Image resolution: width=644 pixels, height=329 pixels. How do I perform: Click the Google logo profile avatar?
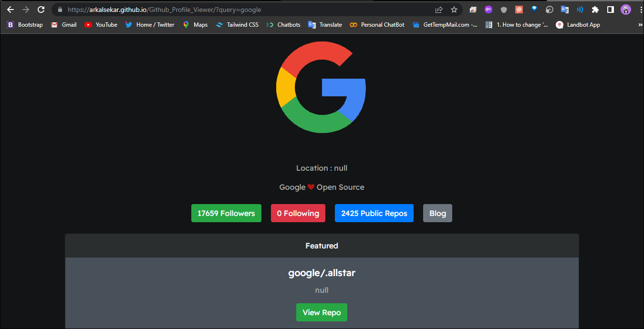[321, 87]
